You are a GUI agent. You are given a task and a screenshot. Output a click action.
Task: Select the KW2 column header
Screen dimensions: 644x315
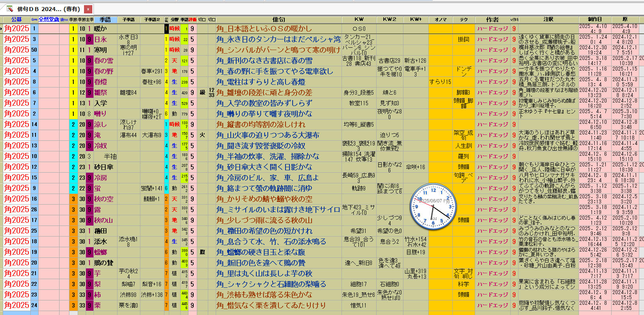[389, 19]
